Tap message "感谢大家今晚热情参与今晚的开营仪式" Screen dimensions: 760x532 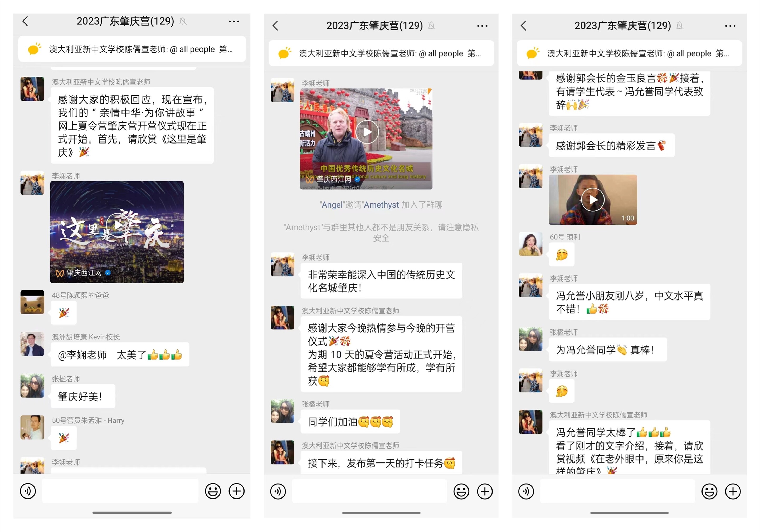pos(381,354)
